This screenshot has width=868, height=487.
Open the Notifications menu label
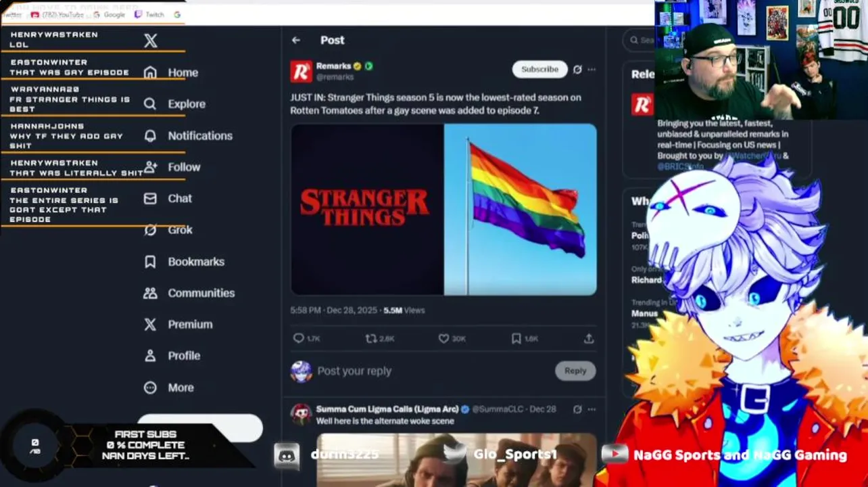(x=200, y=135)
